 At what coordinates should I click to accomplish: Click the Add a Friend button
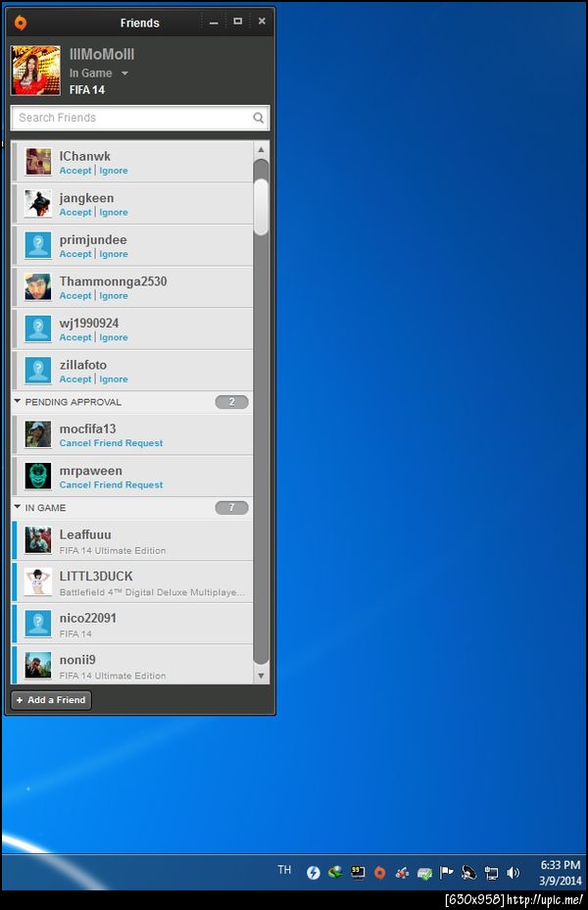[x=51, y=700]
